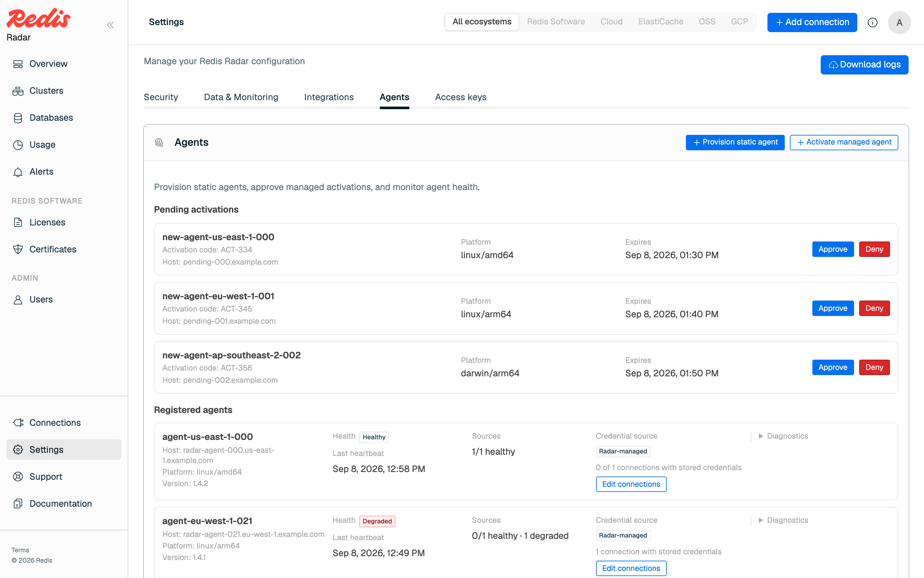This screenshot has height=578, width=924.
Task: Edit connections for agent-us-east-1-000
Action: (x=631, y=484)
